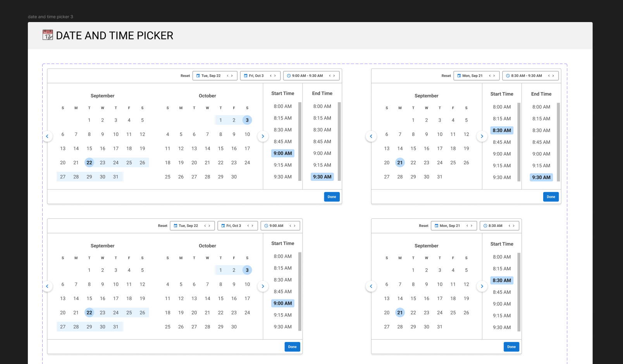Image resolution: width=623 pixels, height=364 pixels.
Task: Click End Time scrollbar in 8:30 AM - 9:30 AM picker
Action: (x=558, y=142)
